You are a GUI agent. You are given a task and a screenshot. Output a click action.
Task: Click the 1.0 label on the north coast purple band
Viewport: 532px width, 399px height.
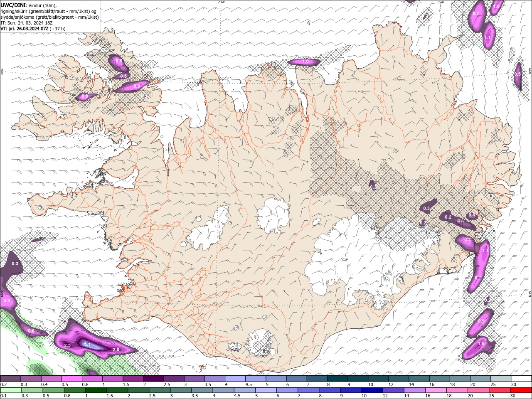(x=305, y=62)
